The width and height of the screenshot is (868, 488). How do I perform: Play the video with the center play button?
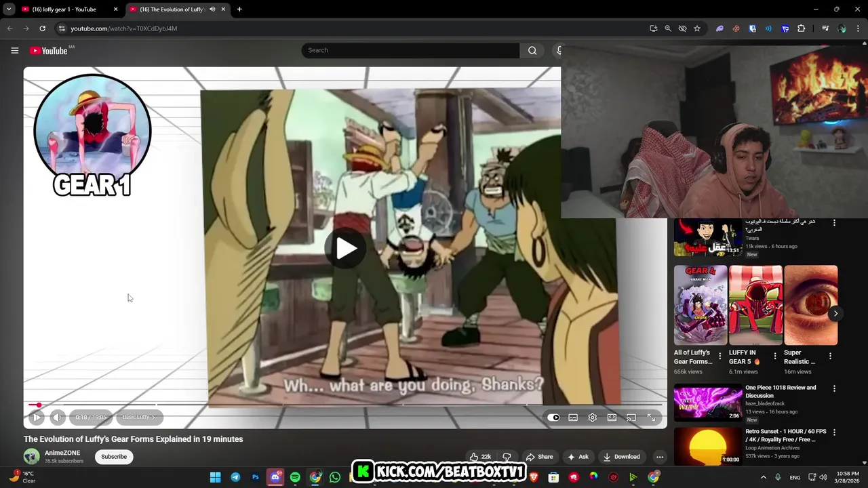(345, 248)
